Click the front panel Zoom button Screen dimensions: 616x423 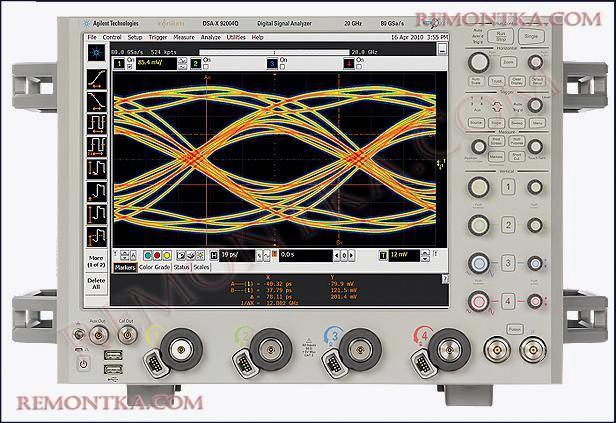point(508,62)
